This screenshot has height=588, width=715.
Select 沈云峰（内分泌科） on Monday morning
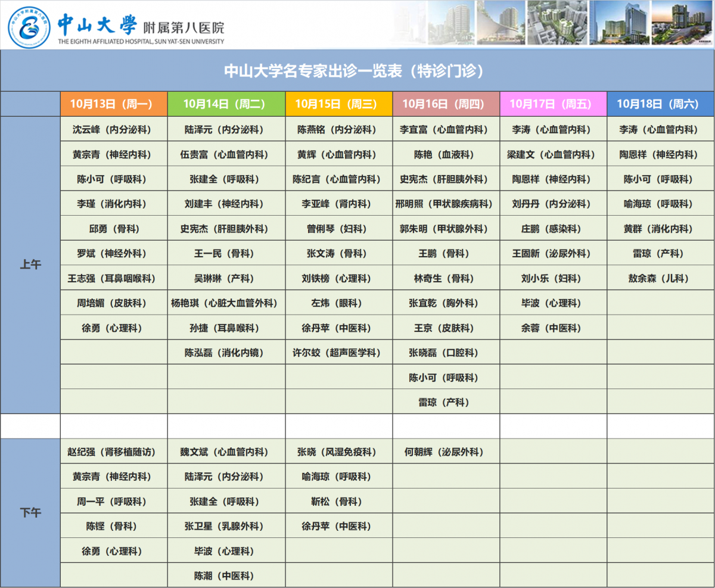[114, 129]
